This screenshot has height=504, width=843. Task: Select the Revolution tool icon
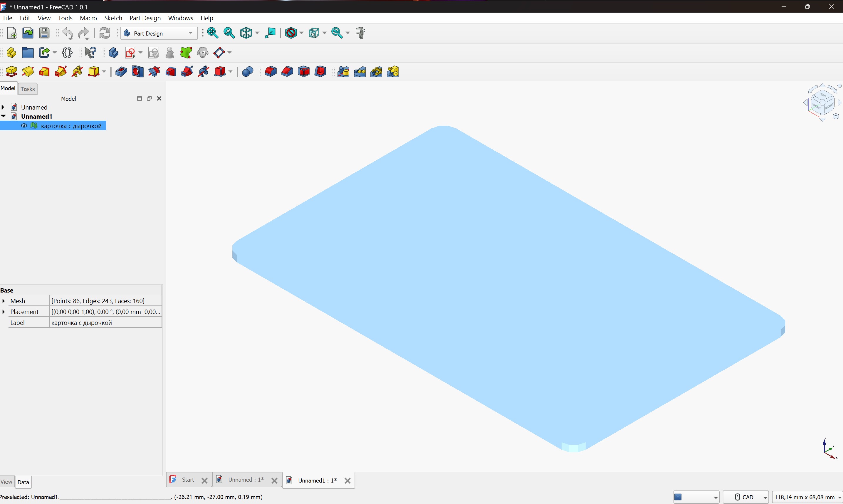tap(28, 72)
